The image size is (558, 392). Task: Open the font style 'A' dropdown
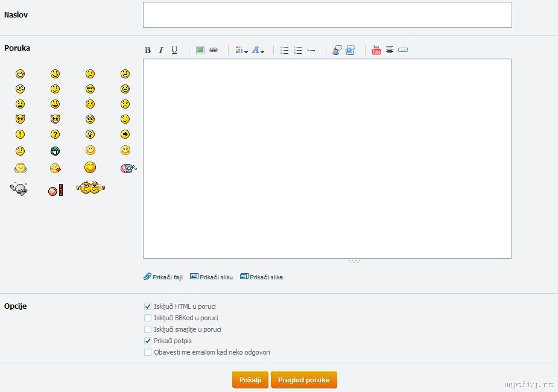(x=258, y=50)
